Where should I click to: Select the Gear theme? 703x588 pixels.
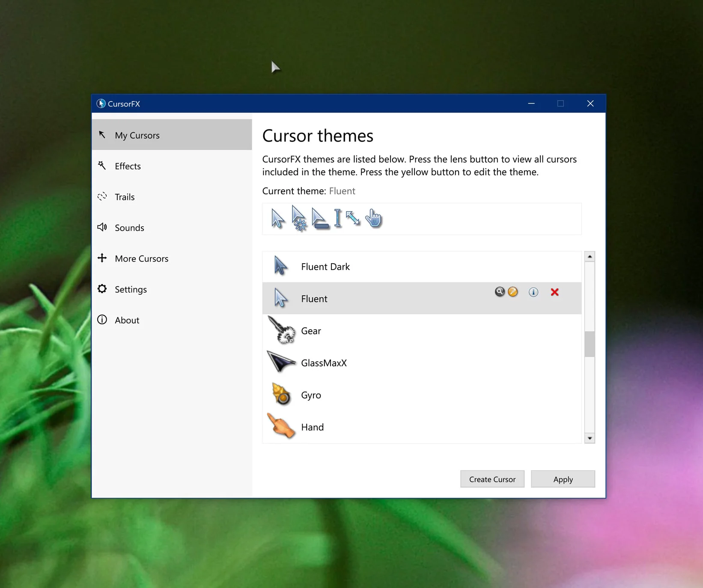pyautogui.click(x=311, y=330)
